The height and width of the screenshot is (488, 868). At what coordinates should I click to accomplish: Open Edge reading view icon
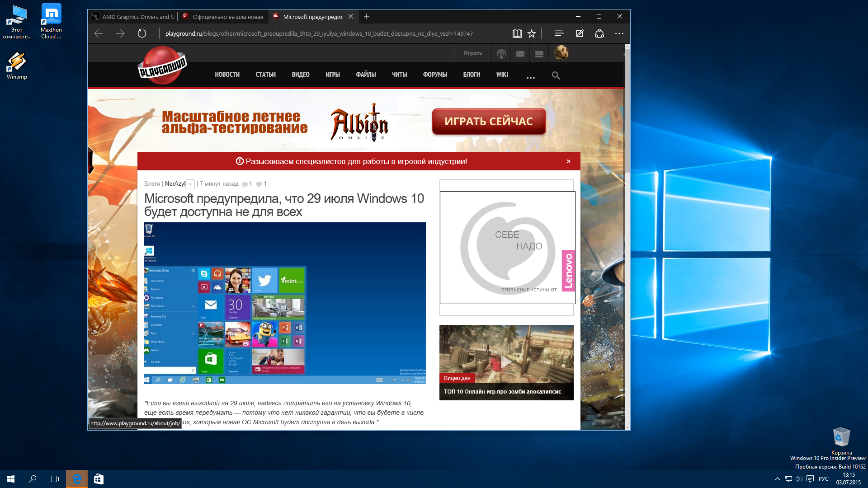[517, 33]
